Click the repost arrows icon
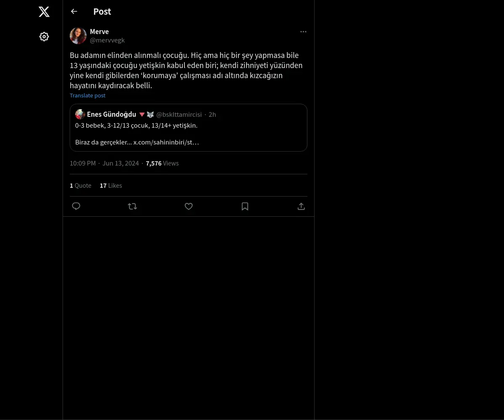The image size is (504, 420). point(132,206)
